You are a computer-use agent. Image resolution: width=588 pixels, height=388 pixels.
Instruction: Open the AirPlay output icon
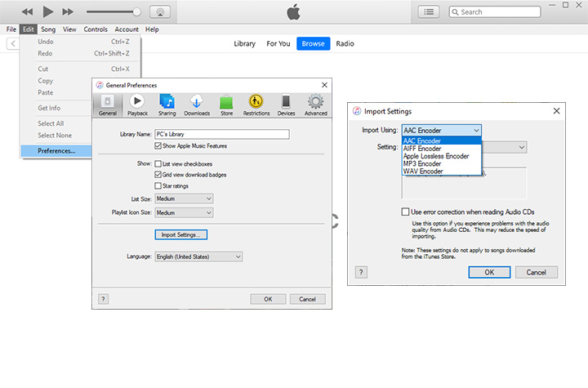[x=160, y=12]
